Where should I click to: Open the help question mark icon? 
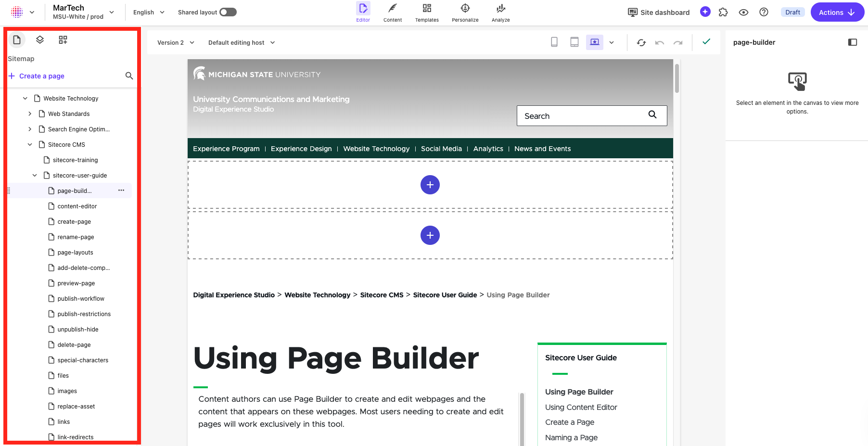tap(764, 12)
